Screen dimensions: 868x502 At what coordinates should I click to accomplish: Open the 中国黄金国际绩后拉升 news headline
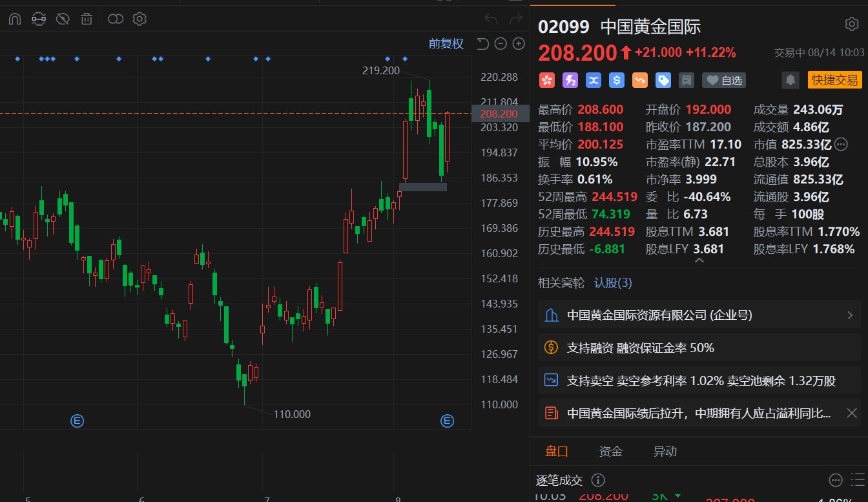[699, 413]
